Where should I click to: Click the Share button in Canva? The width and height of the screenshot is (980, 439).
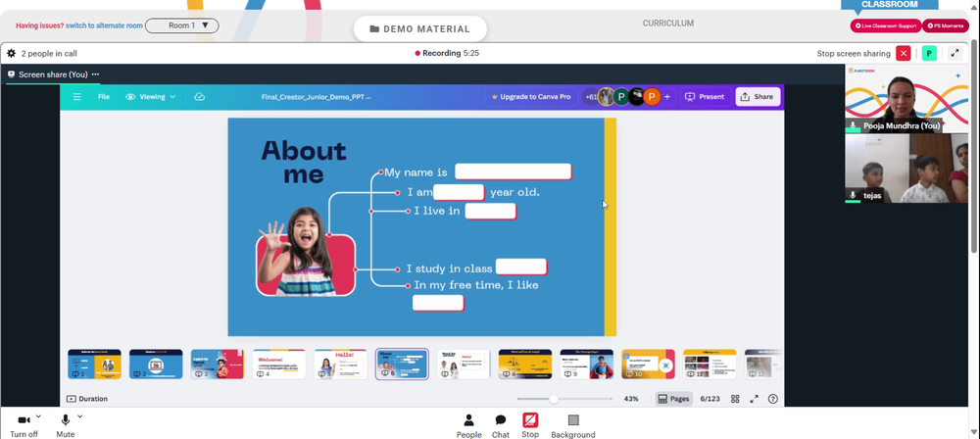pos(758,97)
